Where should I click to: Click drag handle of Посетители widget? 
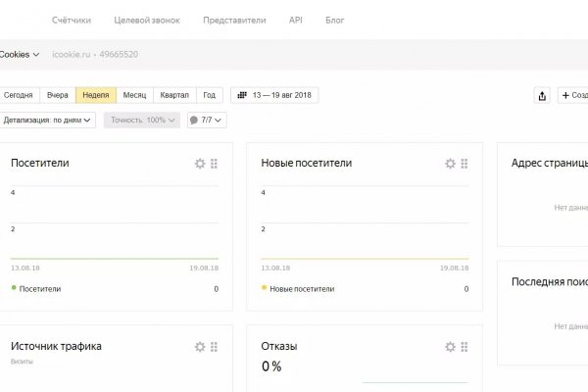point(214,164)
